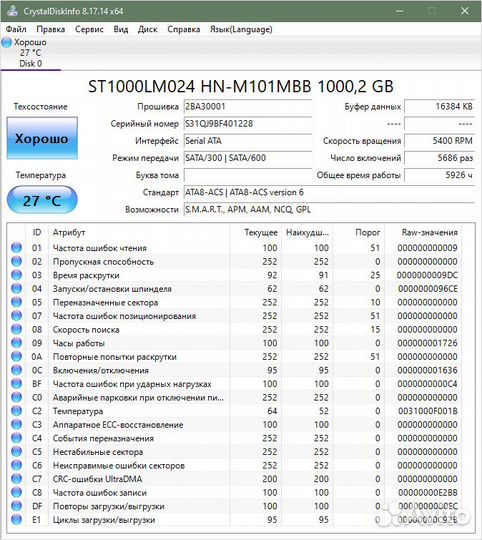
Task: Open the Сервис menu
Action: [x=89, y=29]
